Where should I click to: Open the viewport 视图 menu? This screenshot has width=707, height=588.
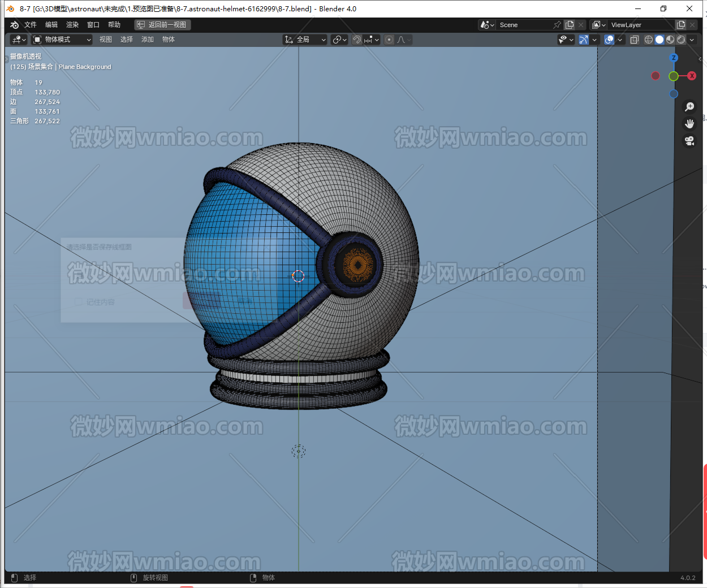[x=106, y=40]
